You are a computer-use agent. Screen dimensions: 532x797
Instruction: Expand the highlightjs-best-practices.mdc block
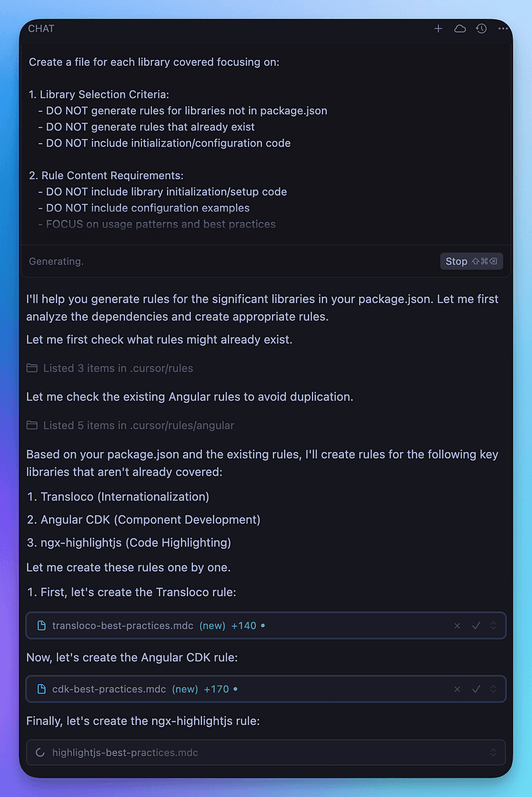(493, 752)
